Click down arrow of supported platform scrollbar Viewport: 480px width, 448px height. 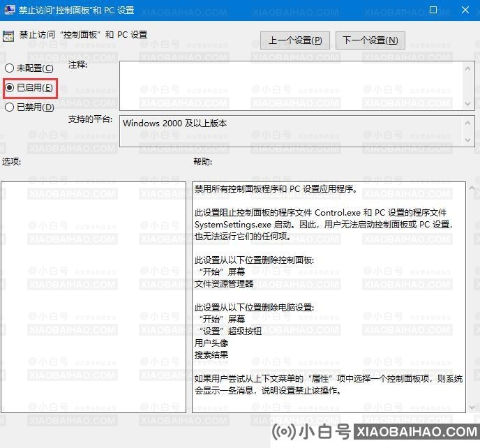[x=467, y=140]
